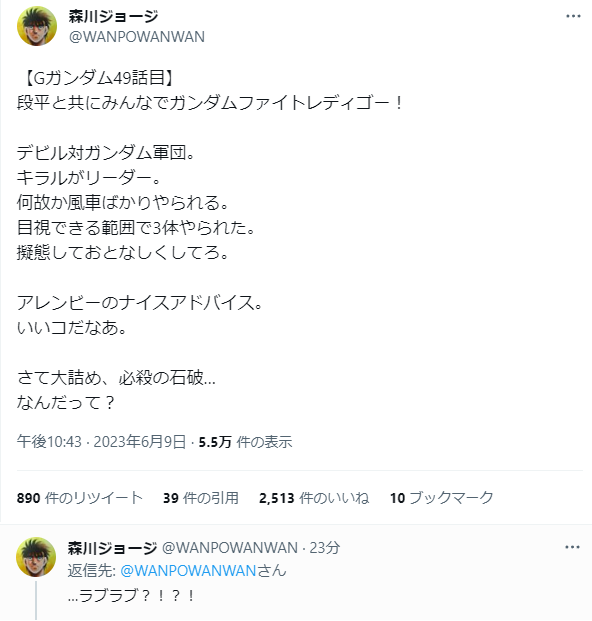Click the 10 ブックマーク count

tap(442, 498)
